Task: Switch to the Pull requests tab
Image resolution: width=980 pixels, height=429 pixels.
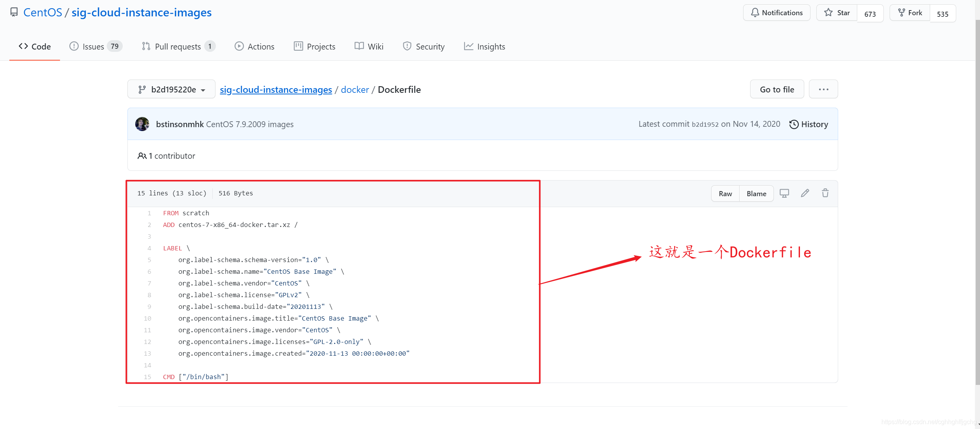Action: click(x=178, y=46)
